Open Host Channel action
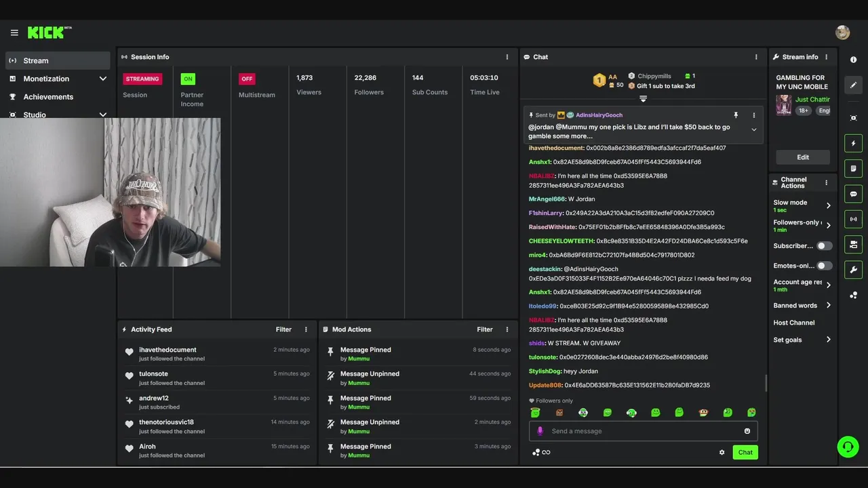 click(794, 323)
